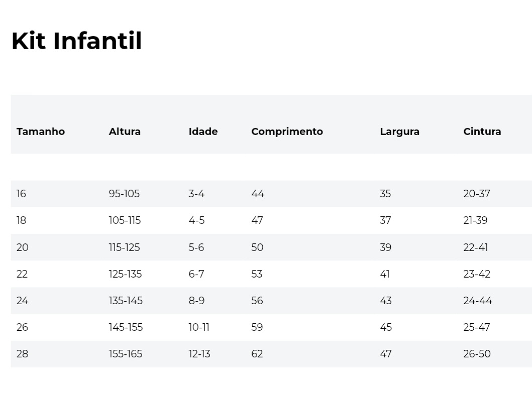Select the Largura value 43

(x=386, y=301)
